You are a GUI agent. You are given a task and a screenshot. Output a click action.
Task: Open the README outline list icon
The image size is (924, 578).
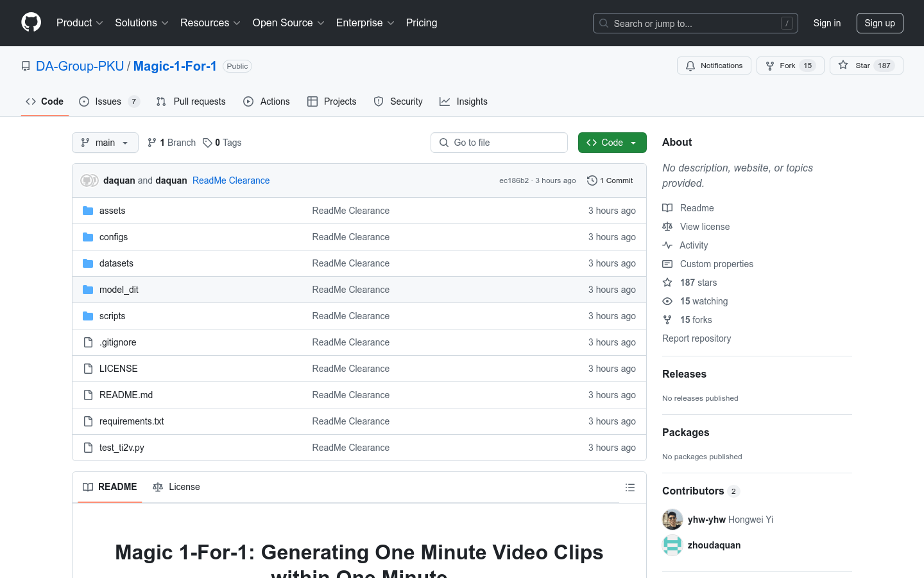pos(630,487)
